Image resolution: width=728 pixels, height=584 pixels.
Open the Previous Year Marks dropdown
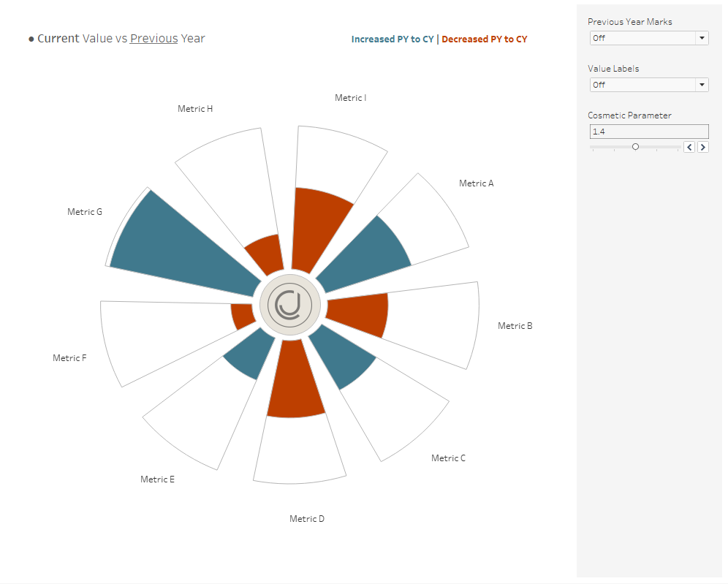click(x=648, y=38)
